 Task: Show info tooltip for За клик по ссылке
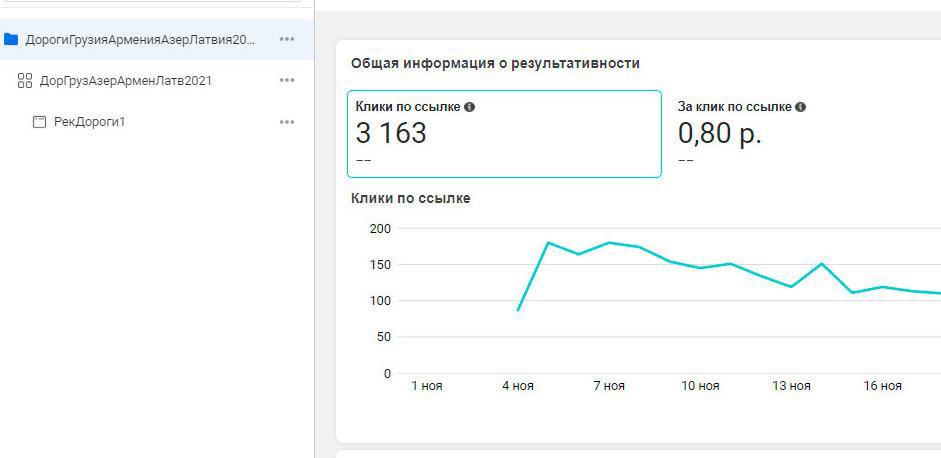tap(801, 107)
